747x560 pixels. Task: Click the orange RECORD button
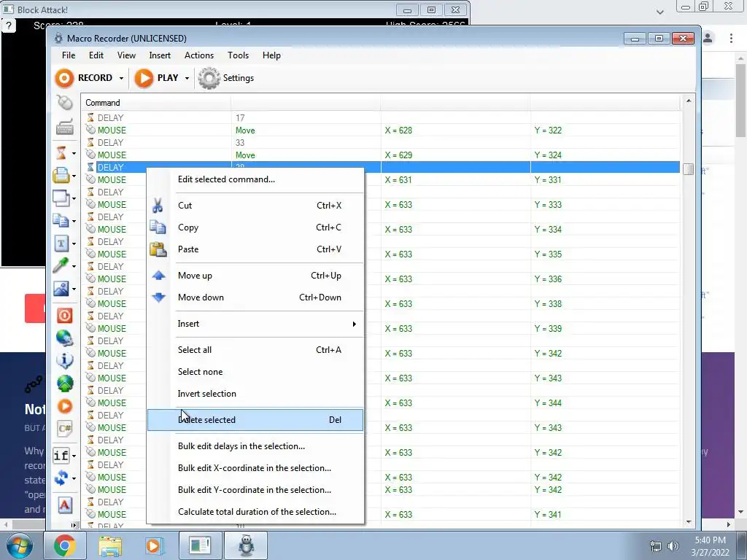pos(84,77)
